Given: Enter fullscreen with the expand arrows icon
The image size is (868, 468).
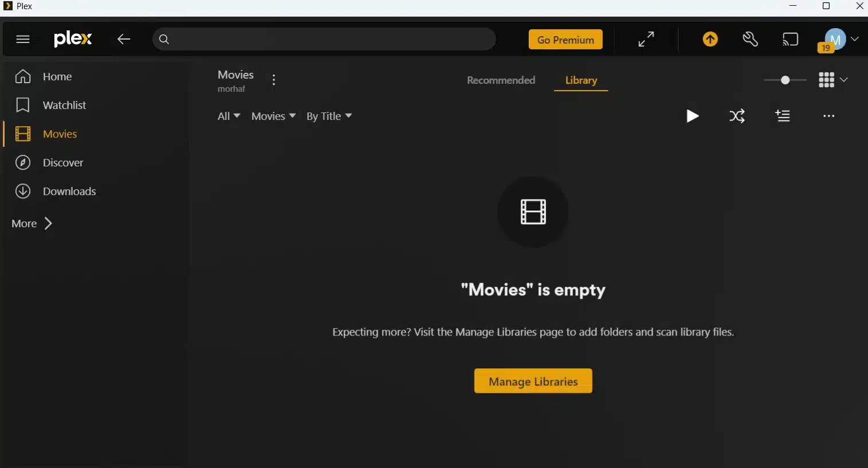Looking at the screenshot, I should coord(646,39).
